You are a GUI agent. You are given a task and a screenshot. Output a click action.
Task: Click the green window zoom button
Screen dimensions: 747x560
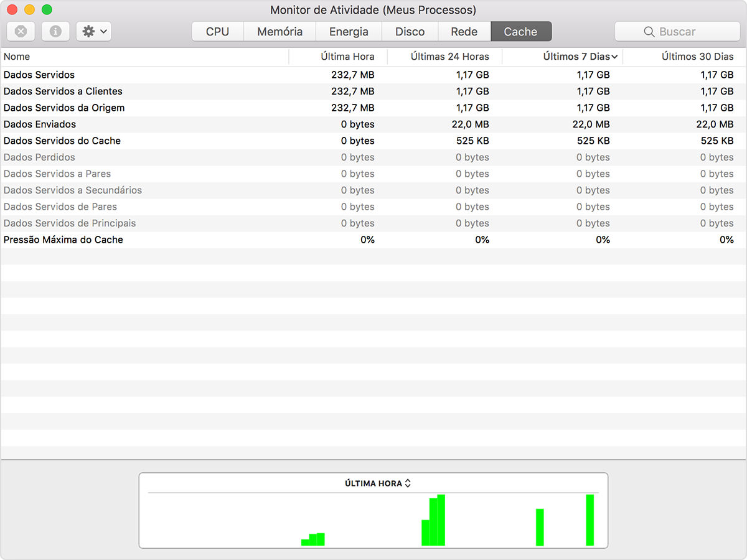[47, 10]
